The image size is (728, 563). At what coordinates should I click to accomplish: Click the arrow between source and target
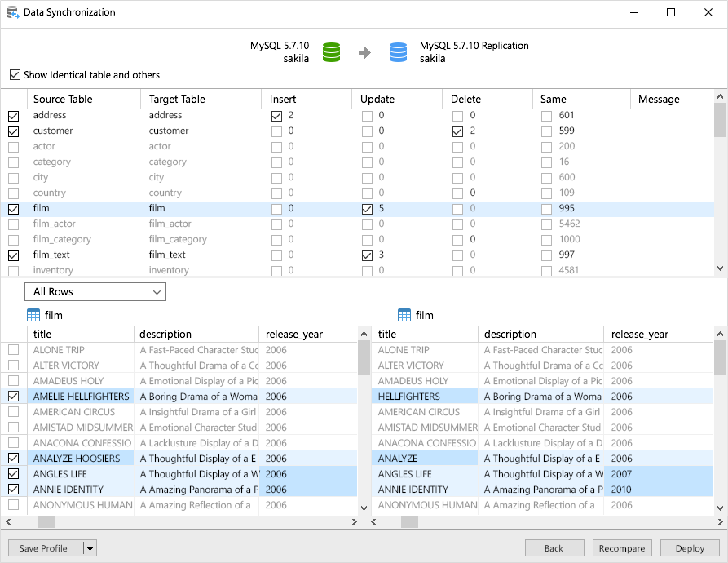pos(364,52)
